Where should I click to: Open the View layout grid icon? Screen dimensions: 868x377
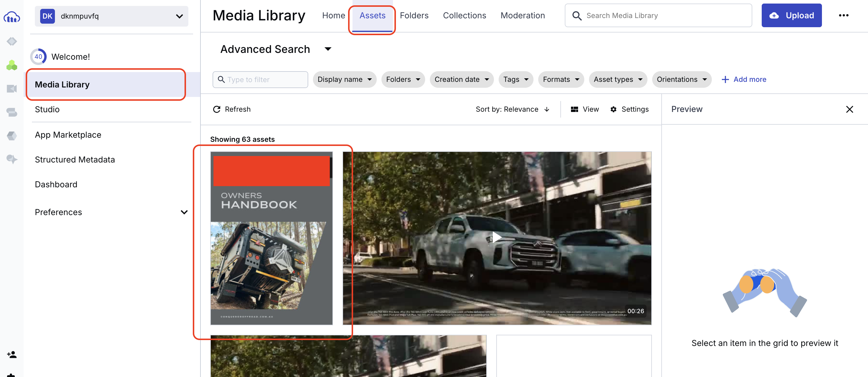pos(575,109)
